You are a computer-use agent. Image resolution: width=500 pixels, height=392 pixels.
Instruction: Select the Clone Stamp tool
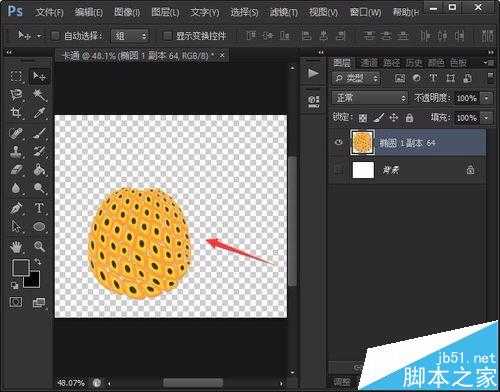16,152
